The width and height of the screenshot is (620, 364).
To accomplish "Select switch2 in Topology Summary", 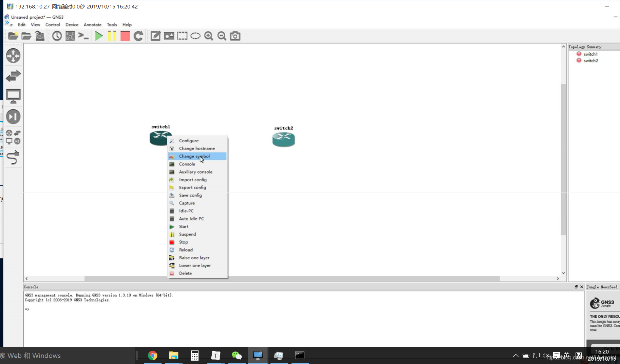I will [590, 61].
